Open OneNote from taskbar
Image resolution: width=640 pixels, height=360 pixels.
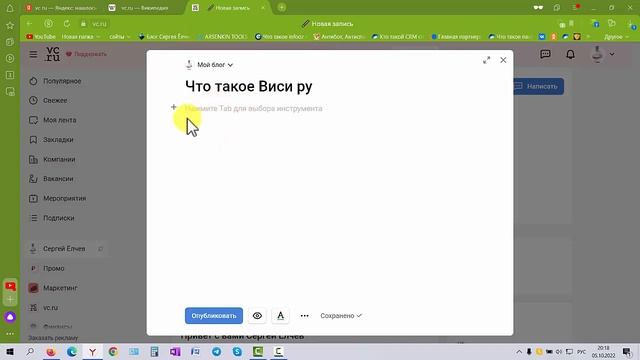(175, 351)
